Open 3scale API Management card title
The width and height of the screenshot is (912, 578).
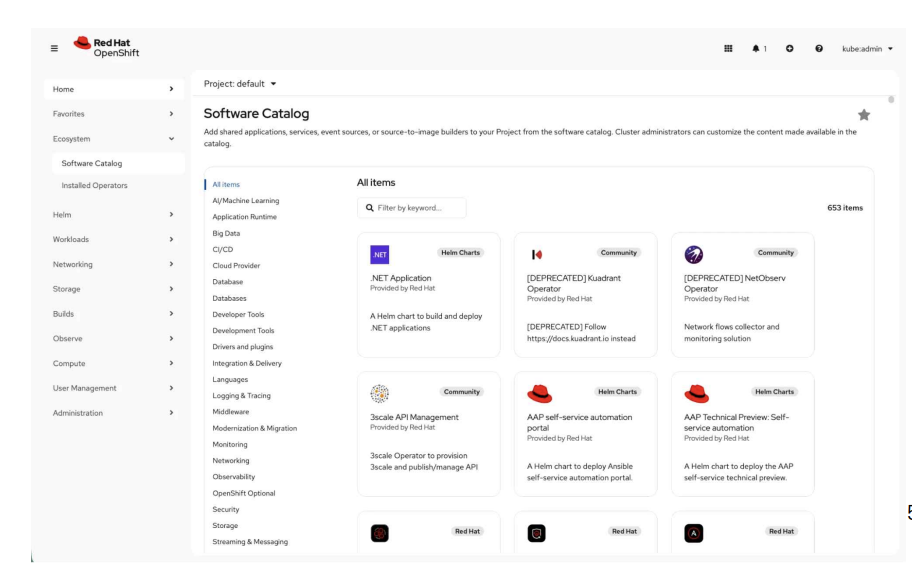tap(414, 417)
